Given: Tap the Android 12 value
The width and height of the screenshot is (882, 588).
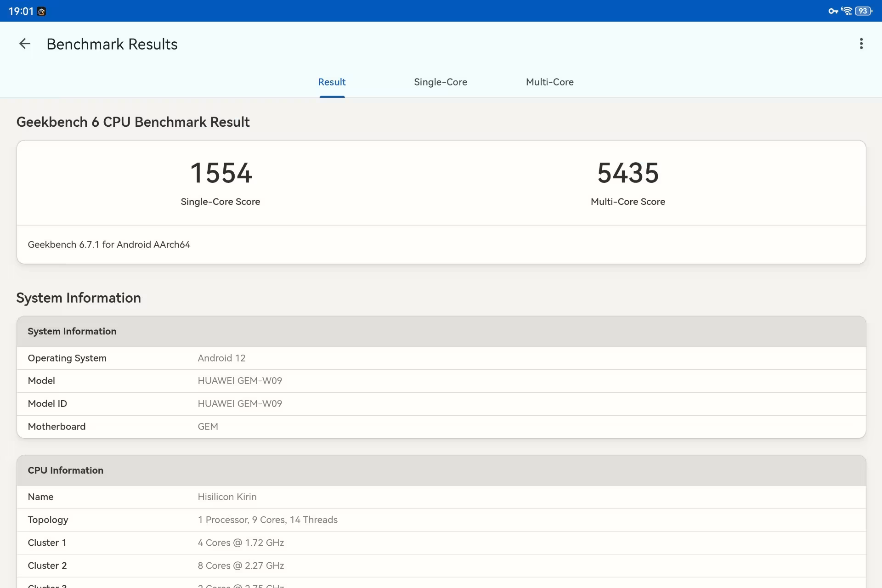Looking at the screenshot, I should tap(221, 358).
